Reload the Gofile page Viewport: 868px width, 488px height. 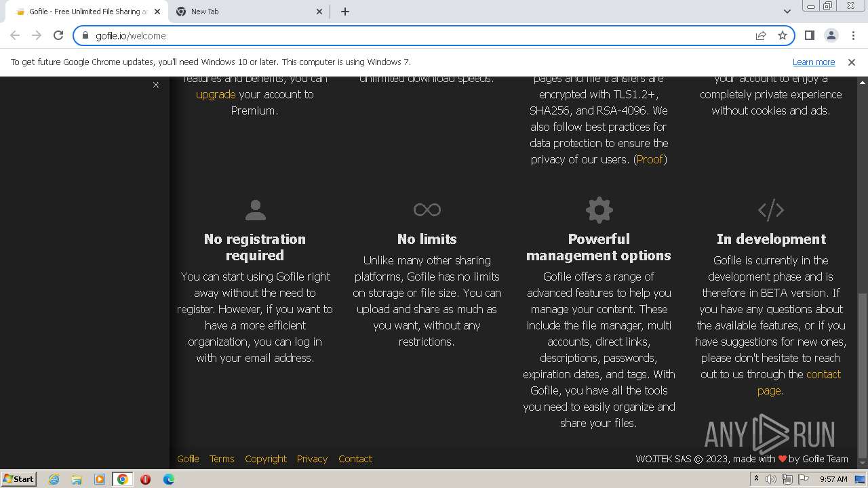coord(58,36)
